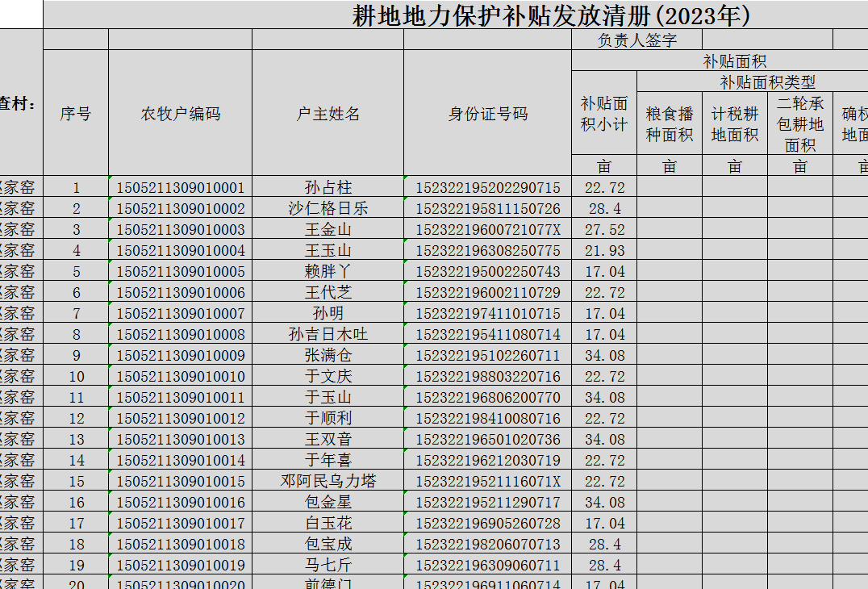
Task: Select the 粮食播种面积 header cell
Action: (x=670, y=124)
